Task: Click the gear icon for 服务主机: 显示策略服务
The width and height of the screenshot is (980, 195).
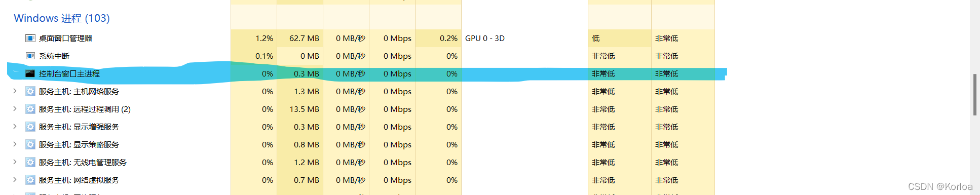Action: (x=30, y=144)
